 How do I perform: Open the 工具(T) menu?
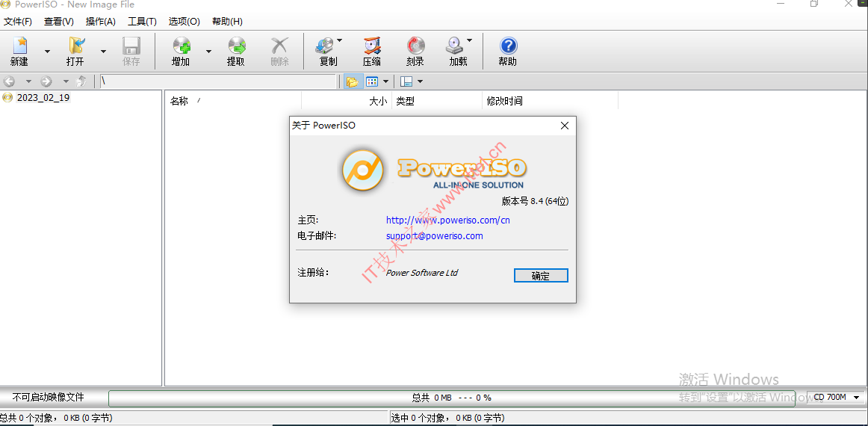pos(142,22)
